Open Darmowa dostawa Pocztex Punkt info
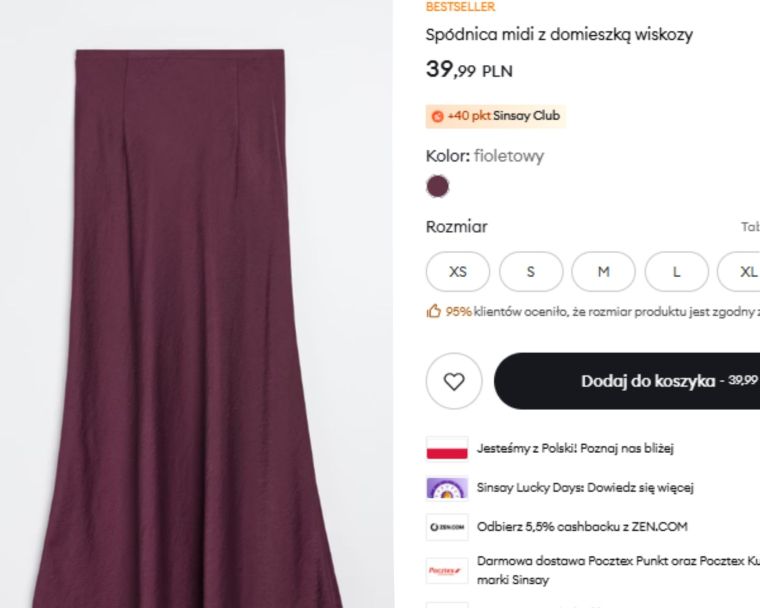 (x=618, y=570)
